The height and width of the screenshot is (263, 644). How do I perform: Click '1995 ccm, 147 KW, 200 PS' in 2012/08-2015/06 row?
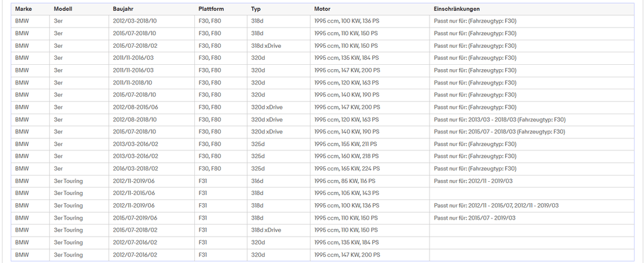coord(347,107)
